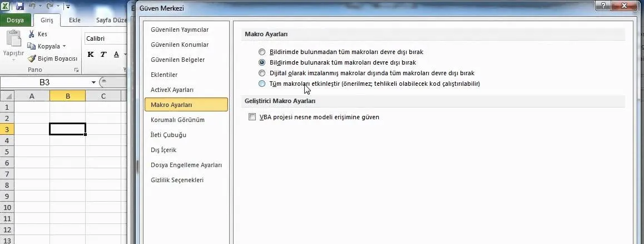644x244 pixels.
Task: Click the Undo arrow icon
Action: coord(32,7)
